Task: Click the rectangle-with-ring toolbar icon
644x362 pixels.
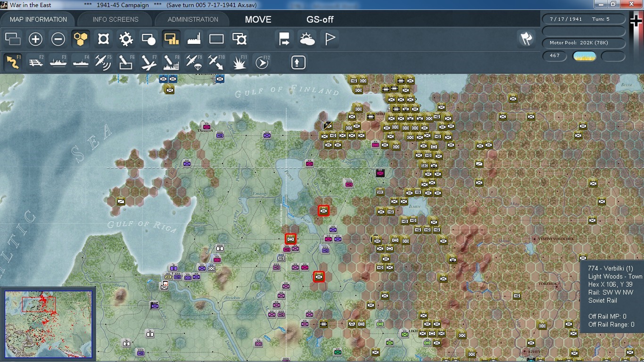Action: 239,39
